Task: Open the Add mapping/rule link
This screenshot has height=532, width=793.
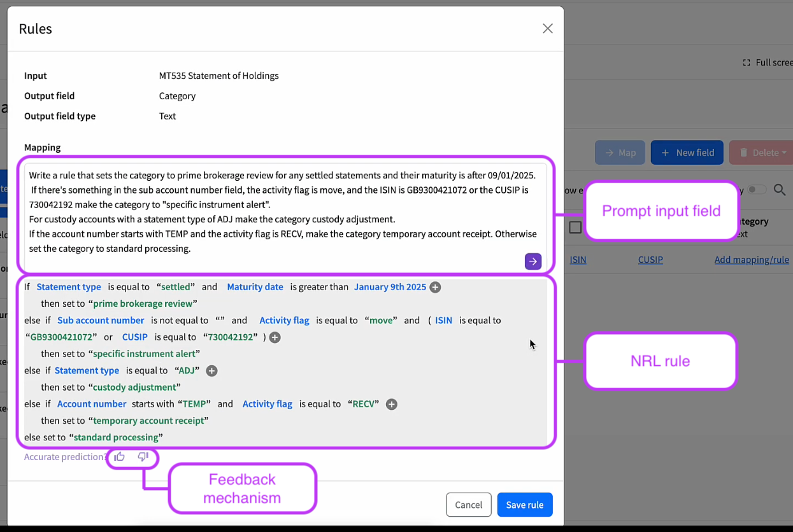Action: point(751,260)
